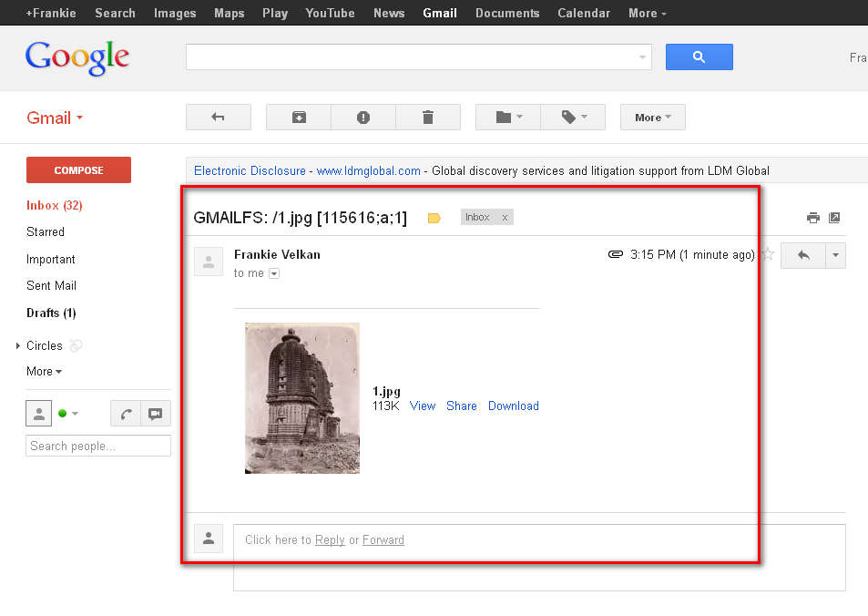This screenshot has width=868, height=616.
Task: Open conversation in new window icon
Action: tap(834, 218)
